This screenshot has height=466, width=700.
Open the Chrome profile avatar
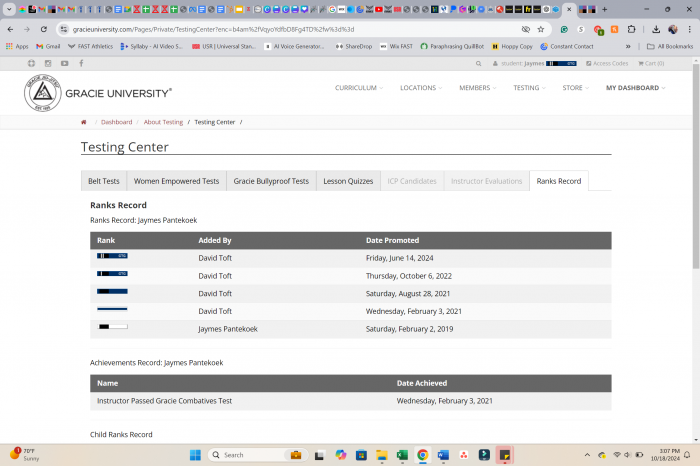(x=673, y=29)
